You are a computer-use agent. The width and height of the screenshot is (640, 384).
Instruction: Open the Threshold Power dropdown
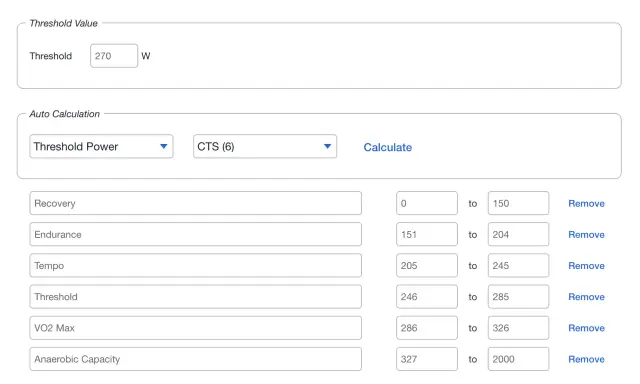[101, 146]
